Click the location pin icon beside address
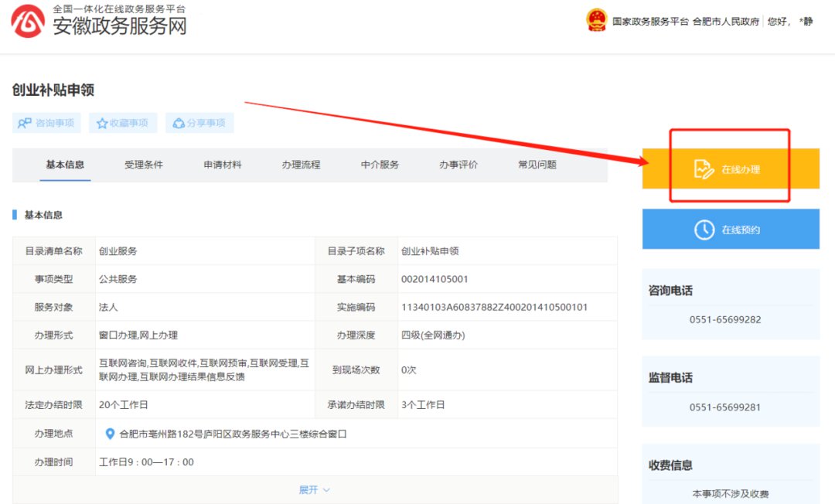The image size is (835, 504). click(110, 434)
